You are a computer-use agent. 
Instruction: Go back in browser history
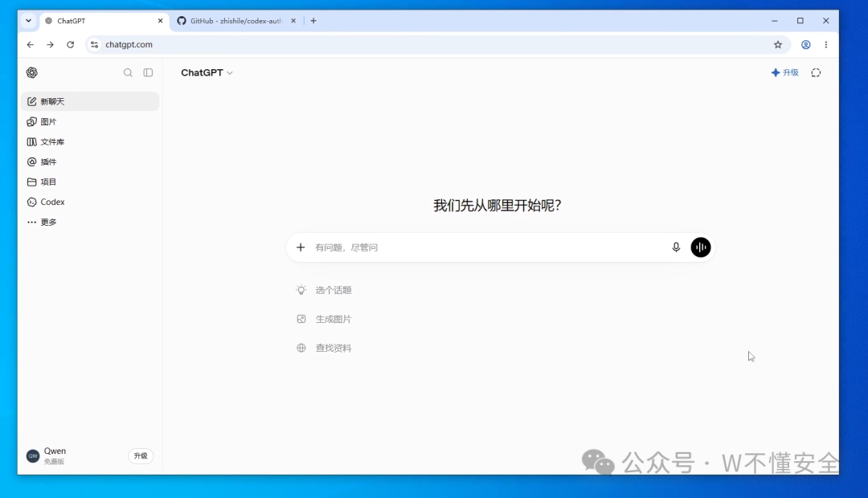30,45
